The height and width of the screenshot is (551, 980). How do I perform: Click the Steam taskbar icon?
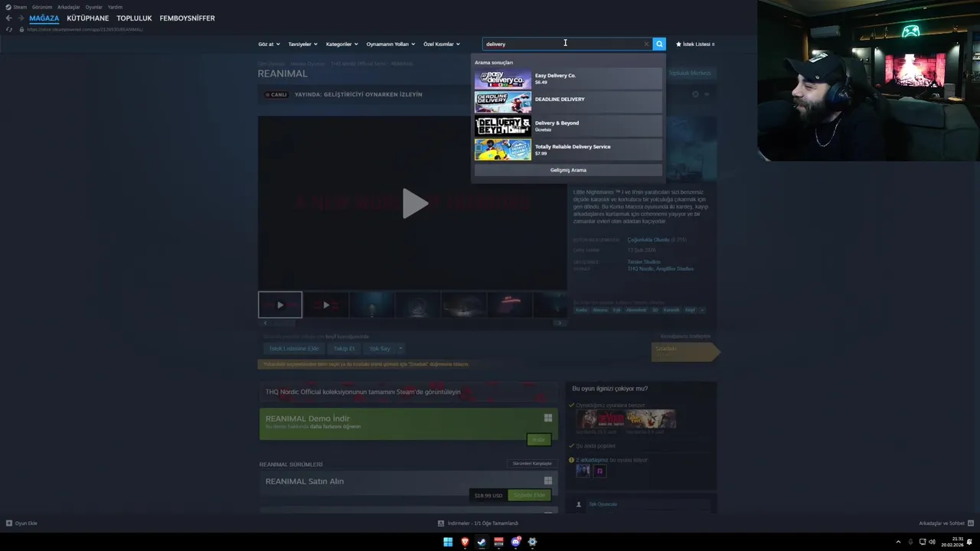pos(482,542)
